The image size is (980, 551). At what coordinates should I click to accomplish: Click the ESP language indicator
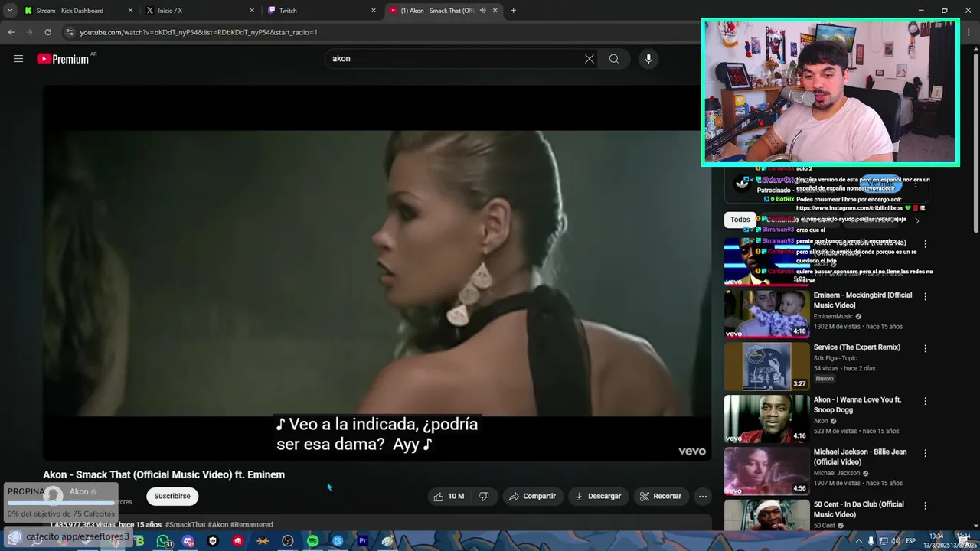pyautogui.click(x=910, y=541)
